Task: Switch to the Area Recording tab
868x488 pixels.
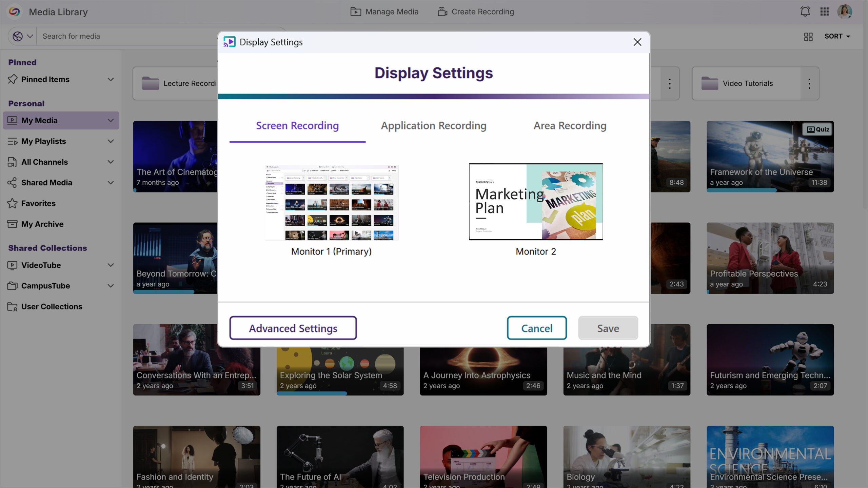Action: pyautogui.click(x=570, y=126)
